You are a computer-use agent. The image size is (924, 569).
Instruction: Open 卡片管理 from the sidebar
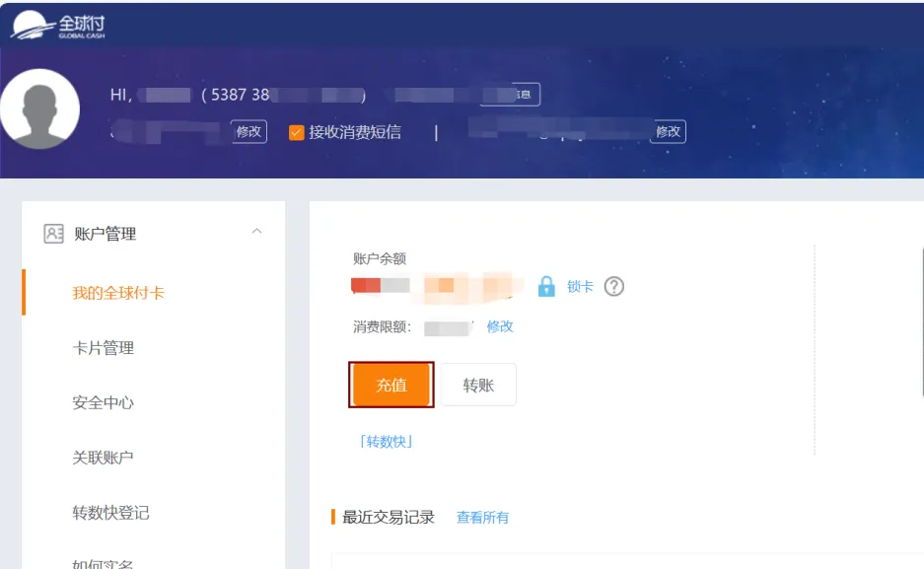click(103, 348)
